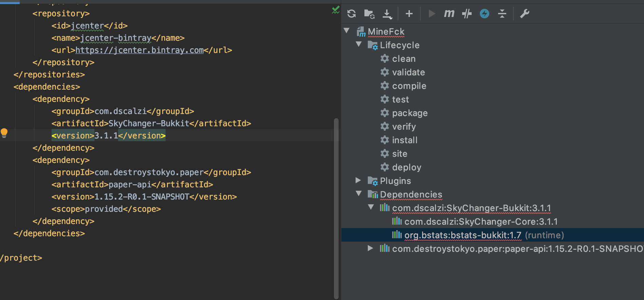
Task: Click the editor vertical scrollbar
Action: click(x=336, y=208)
